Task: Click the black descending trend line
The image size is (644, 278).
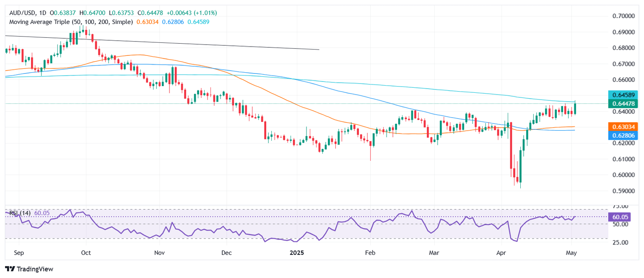Action: pyautogui.click(x=168, y=42)
